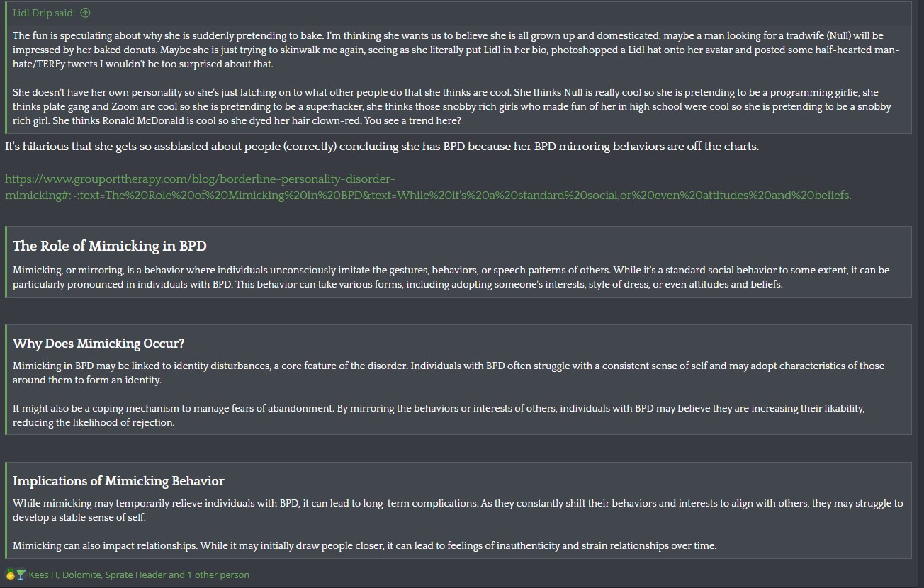
Task: Click the paragraph starting "It might also be a coping"
Action: 439,415
